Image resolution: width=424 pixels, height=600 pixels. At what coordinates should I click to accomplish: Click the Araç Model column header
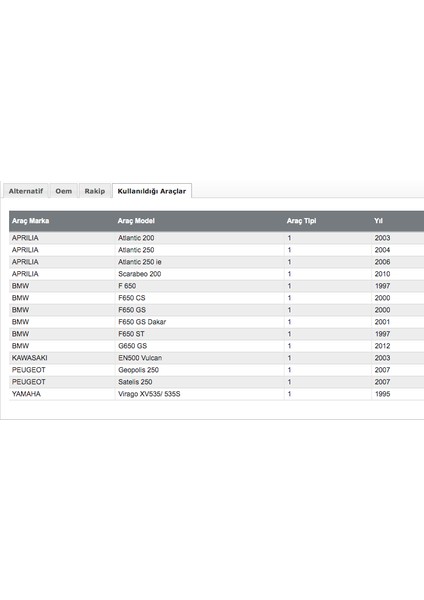coord(136,221)
